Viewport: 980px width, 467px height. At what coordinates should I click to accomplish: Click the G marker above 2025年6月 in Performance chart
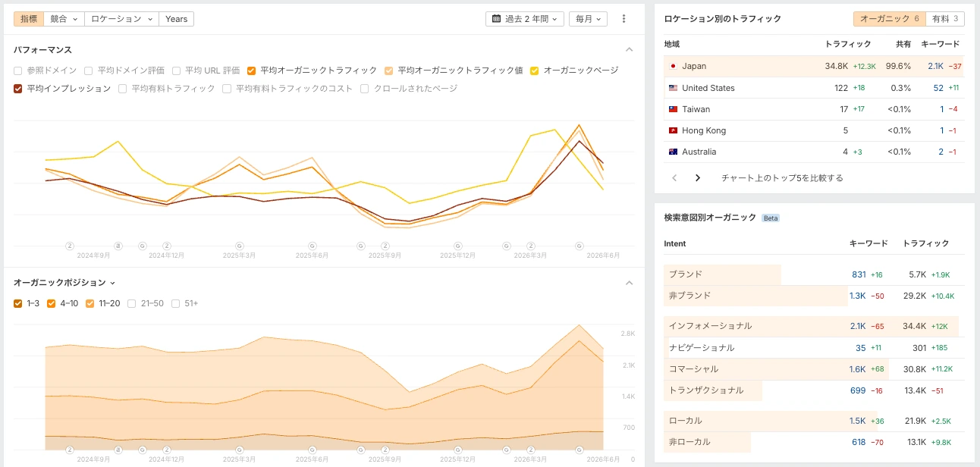(x=313, y=246)
